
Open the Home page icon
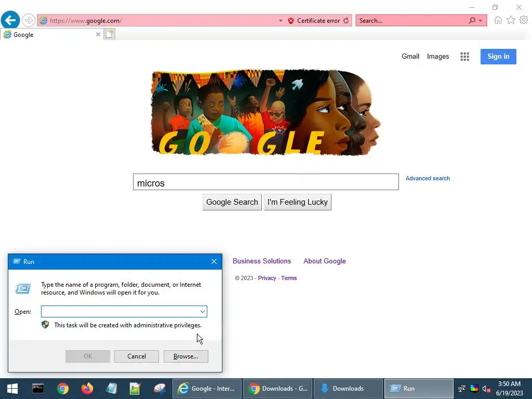[498, 20]
